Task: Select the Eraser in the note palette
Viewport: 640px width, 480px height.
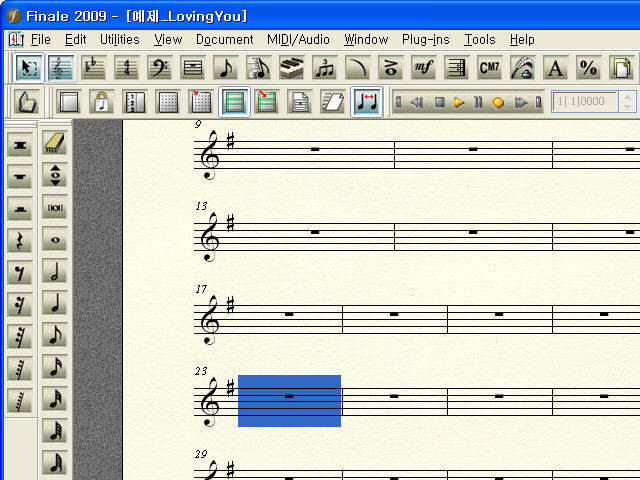Action: (x=55, y=144)
